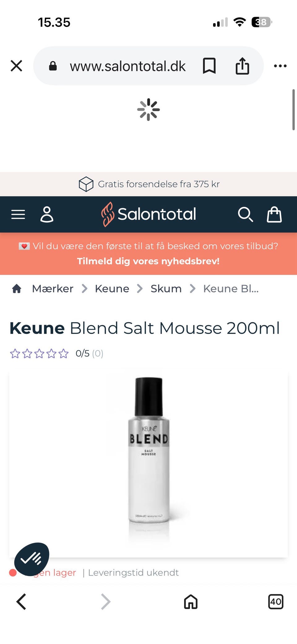This screenshot has width=297, height=644.
Task: Go to Salontotal homepage via logo
Action: (x=149, y=214)
